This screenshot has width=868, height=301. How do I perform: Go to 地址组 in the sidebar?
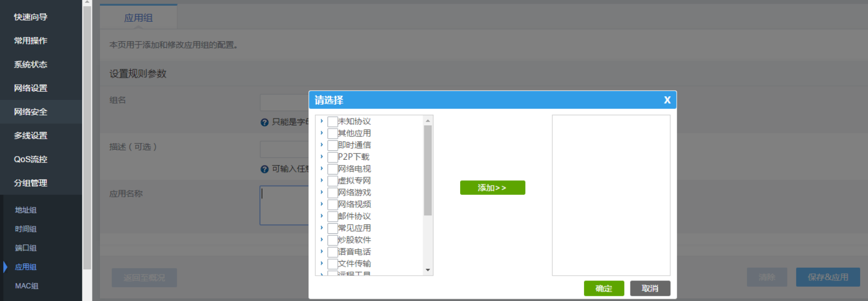[x=26, y=210]
